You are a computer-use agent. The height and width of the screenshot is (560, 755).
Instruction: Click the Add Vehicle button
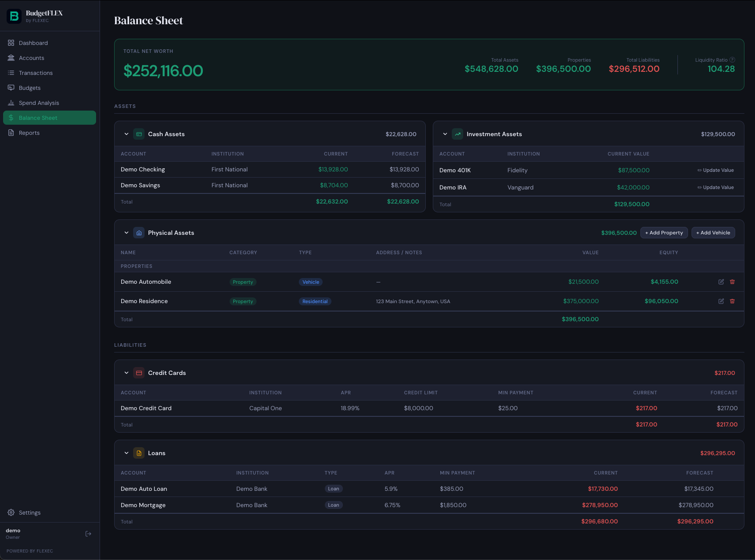(x=713, y=233)
